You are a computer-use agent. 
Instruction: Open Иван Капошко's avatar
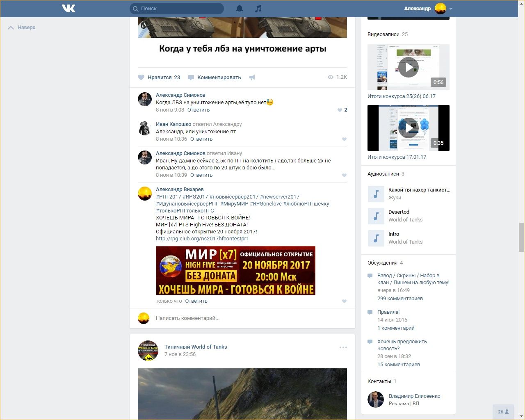pos(144,128)
